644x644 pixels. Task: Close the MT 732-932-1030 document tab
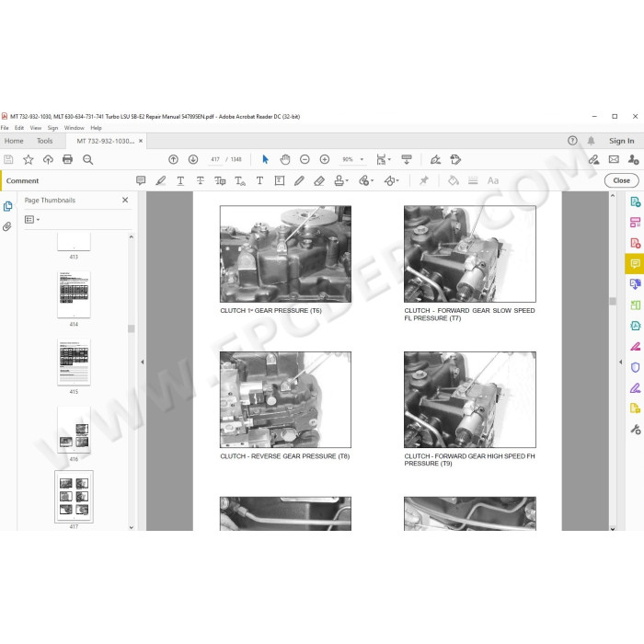141,141
